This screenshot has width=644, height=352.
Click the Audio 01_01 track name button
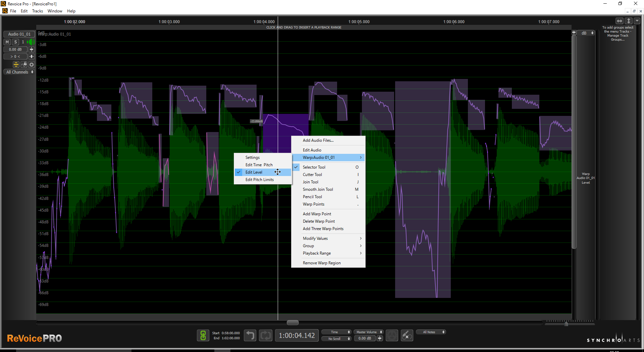[x=19, y=34]
